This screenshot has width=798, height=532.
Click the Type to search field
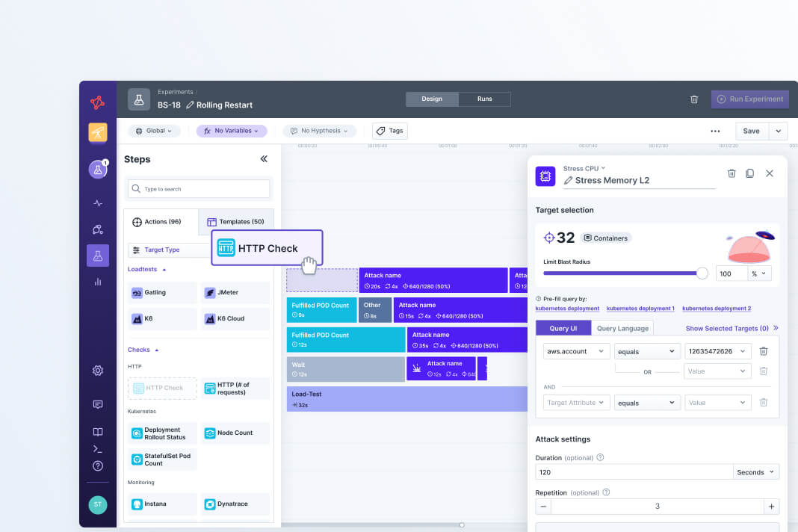[x=199, y=189]
